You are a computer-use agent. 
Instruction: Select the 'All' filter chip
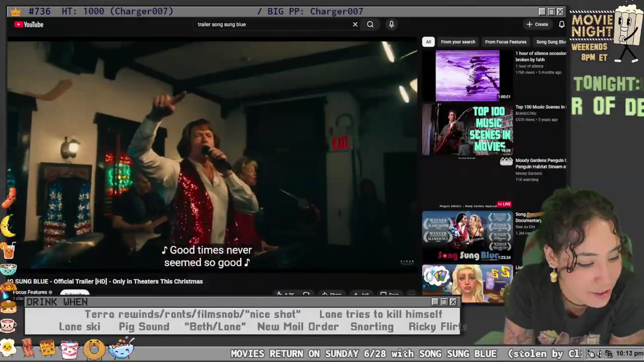(x=428, y=42)
